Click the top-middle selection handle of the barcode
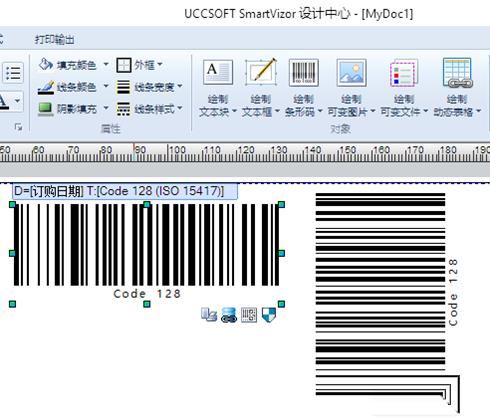The image size is (490, 418). [147, 204]
